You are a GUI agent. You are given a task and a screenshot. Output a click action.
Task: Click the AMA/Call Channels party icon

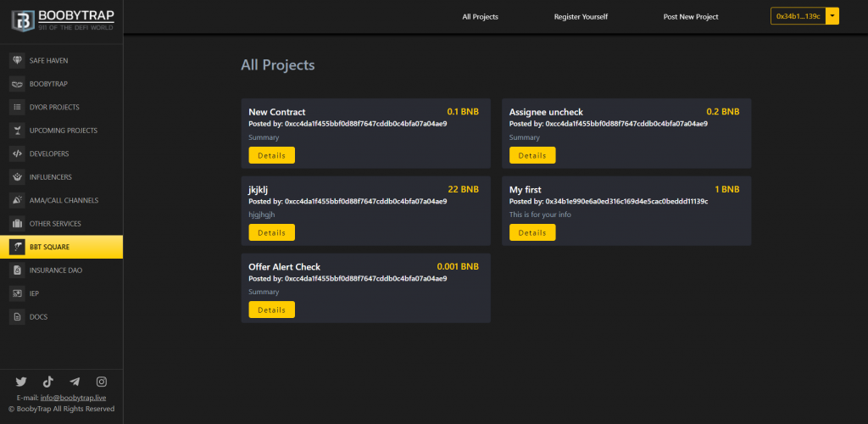click(17, 200)
